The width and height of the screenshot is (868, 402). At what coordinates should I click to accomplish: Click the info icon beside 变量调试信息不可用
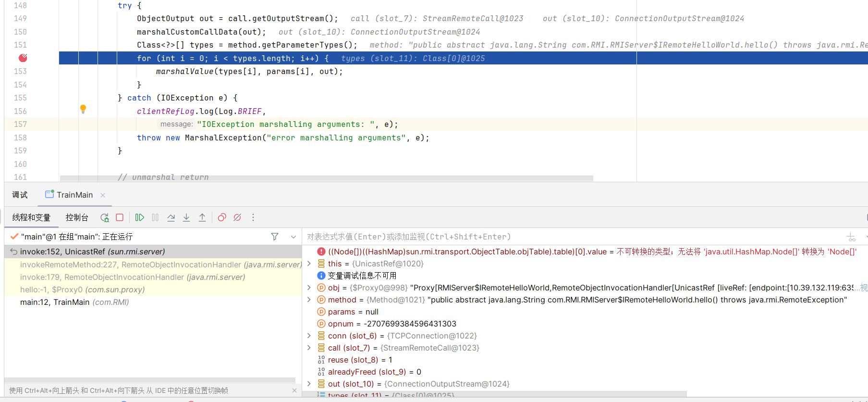point(321,276)
